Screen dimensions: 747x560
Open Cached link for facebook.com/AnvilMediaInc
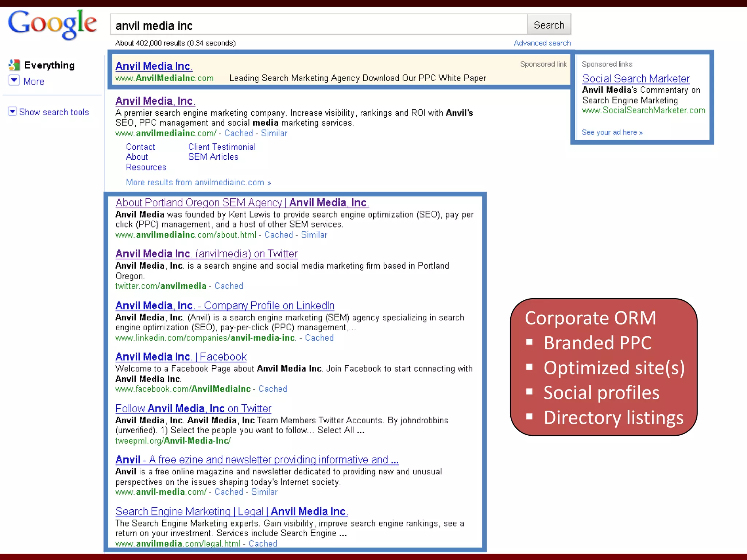[x=273, y=389]
